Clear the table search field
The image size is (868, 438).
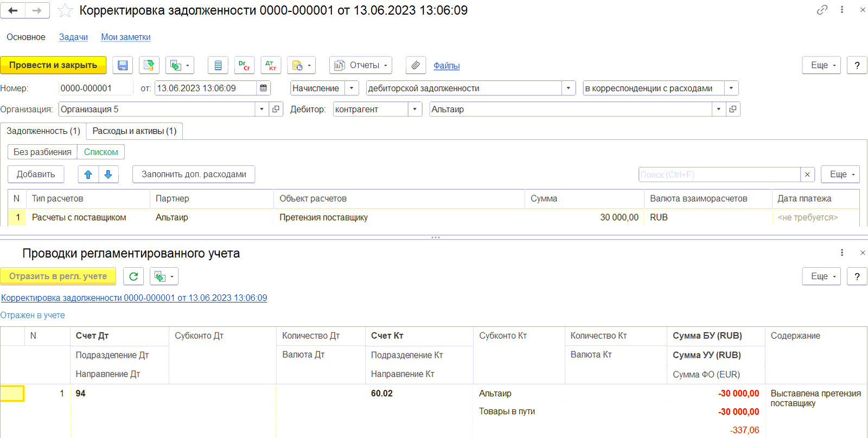pyautogui.click(x=807, y=175)
